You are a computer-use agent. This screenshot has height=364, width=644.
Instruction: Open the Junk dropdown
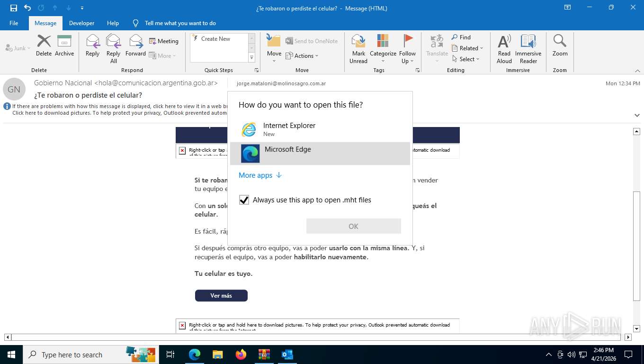pyautogui.click(x=18, y=48)
